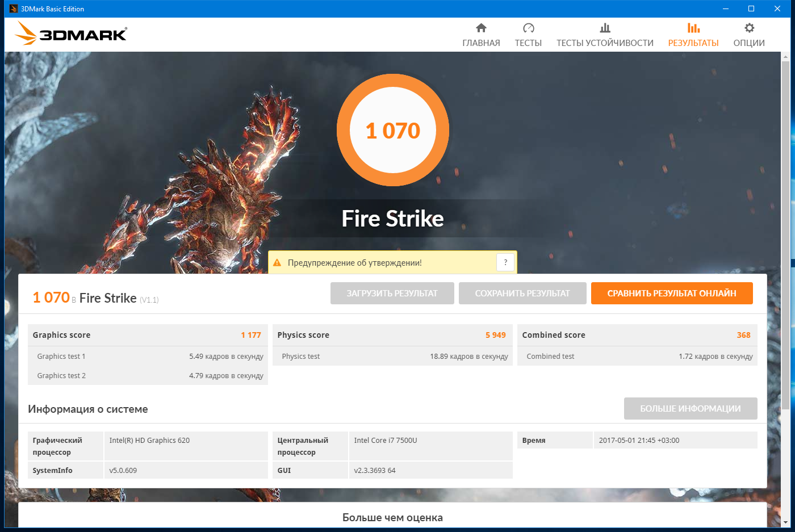
Task: Click ЗАГРУЗИТЬ РЕЗУЛЬТАТ button
Action: [x=392, y=294]
